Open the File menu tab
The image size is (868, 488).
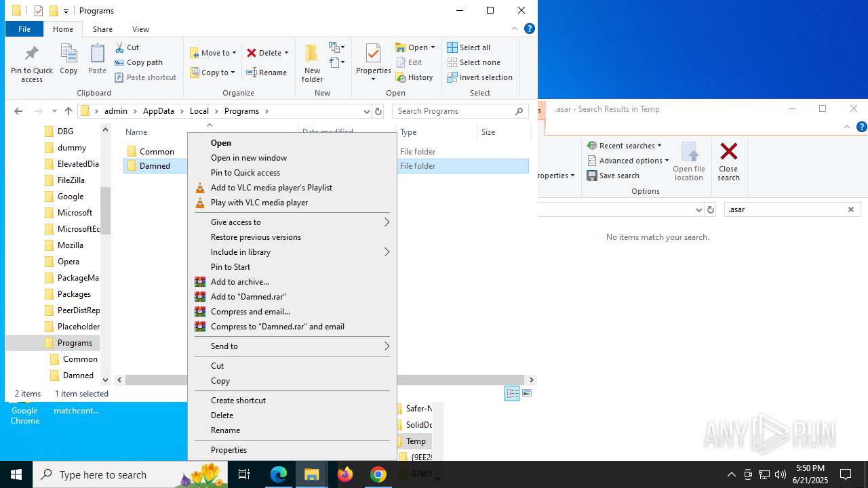click(x=24, y=29)
